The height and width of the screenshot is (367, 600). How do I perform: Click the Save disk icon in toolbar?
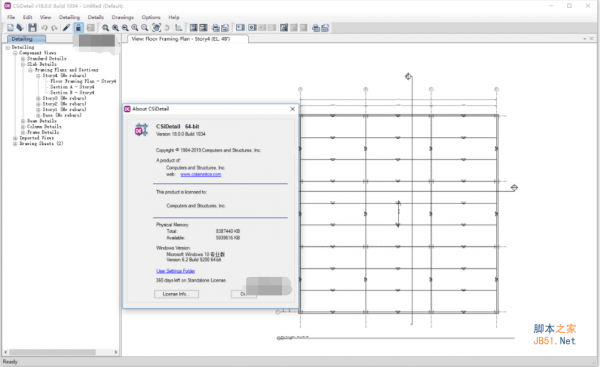pyautogui.click(x=32, y=28)
